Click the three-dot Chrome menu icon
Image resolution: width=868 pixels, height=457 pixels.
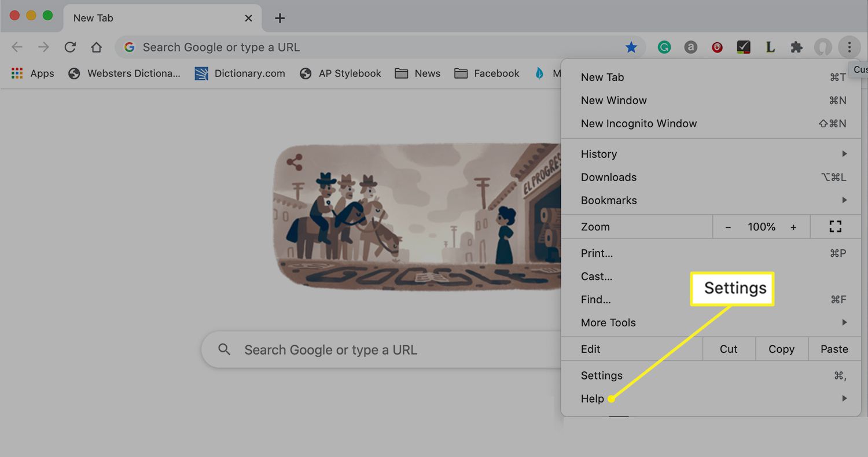click(849, 47)
